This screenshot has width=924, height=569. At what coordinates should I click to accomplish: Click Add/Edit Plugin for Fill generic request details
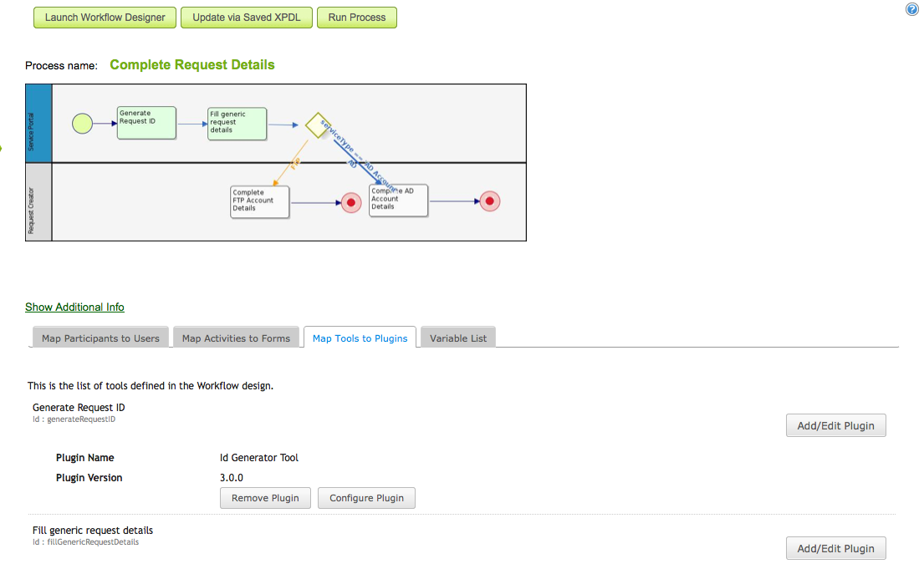(835, 549)
